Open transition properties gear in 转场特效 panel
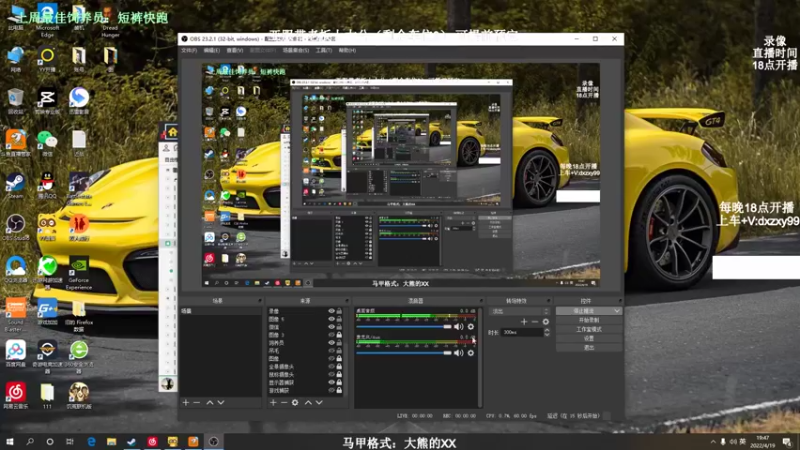Screen dimensions: 800x450 pos(545,321)
